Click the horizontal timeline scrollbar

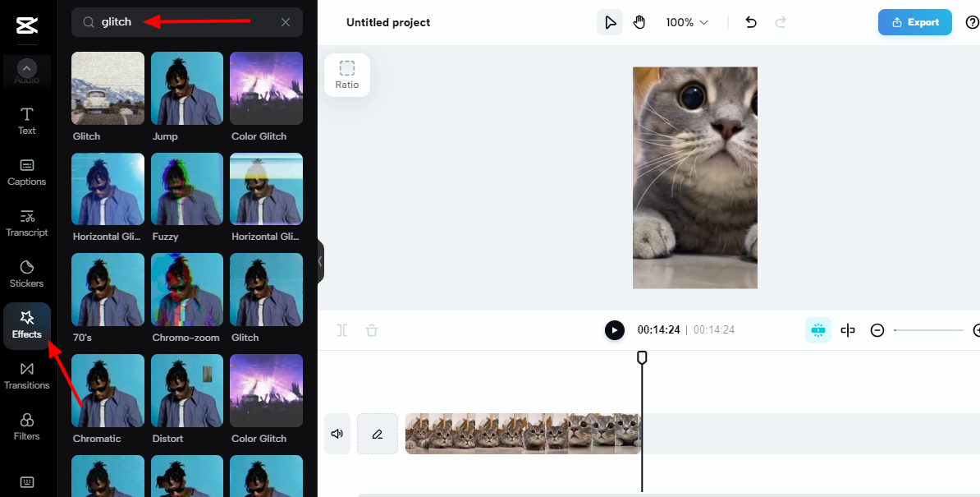point(669,495)
